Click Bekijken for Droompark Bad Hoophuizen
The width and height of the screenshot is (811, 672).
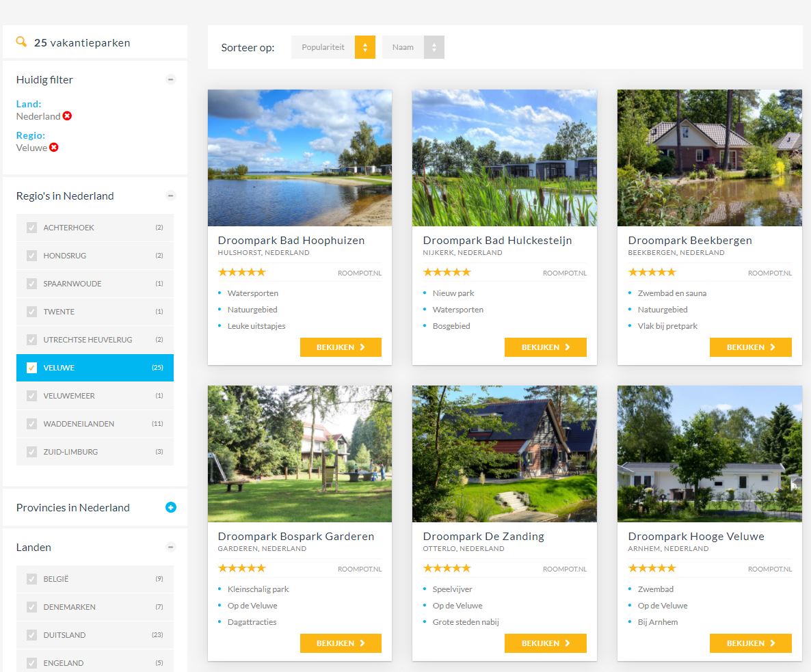point(341,347)
